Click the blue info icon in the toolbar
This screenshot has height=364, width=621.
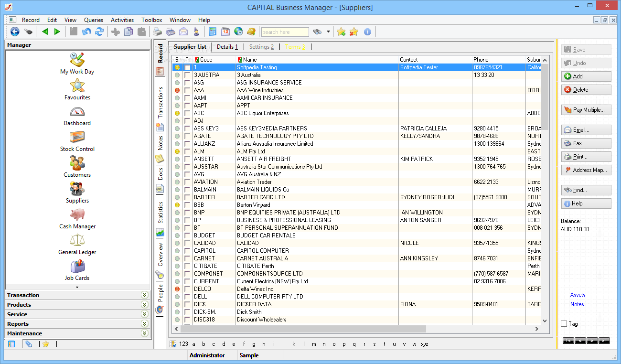point(367,32)
